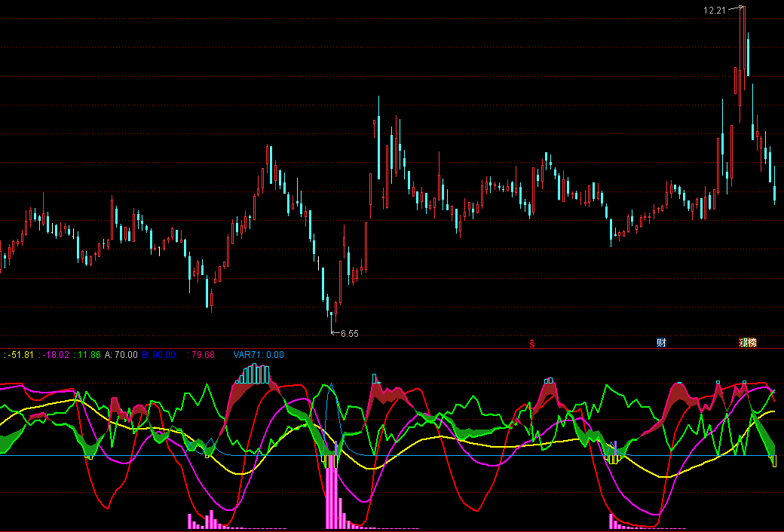Image resolution: width=784 pixels, height=532 pixels.
Task: Click the magenta -18.02 indicator value
Action: coord(54,354)
